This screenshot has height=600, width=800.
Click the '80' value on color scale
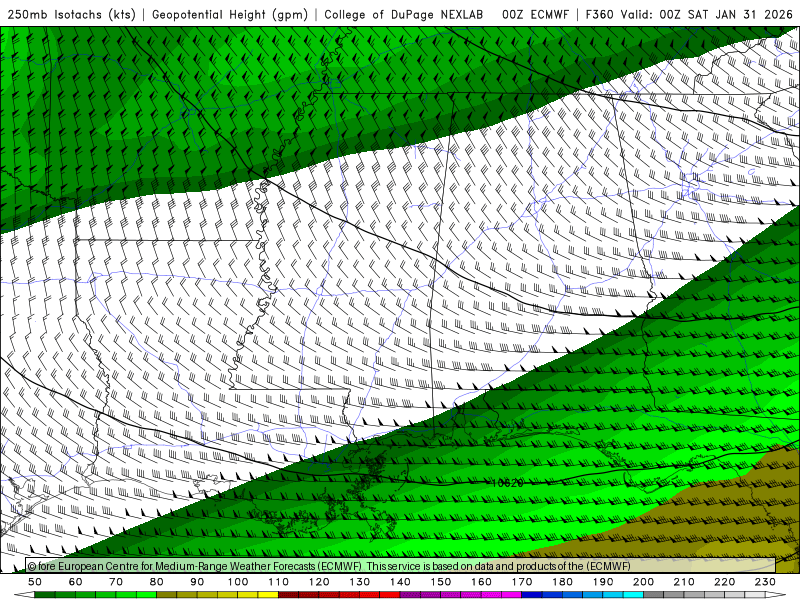[157, 582]
